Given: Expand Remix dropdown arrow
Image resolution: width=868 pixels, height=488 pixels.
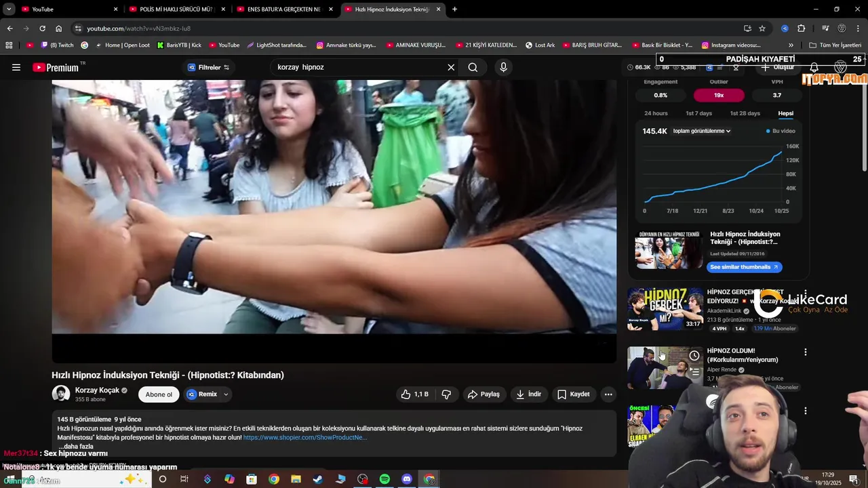Looking at the screenshot, I should [226, 394].
